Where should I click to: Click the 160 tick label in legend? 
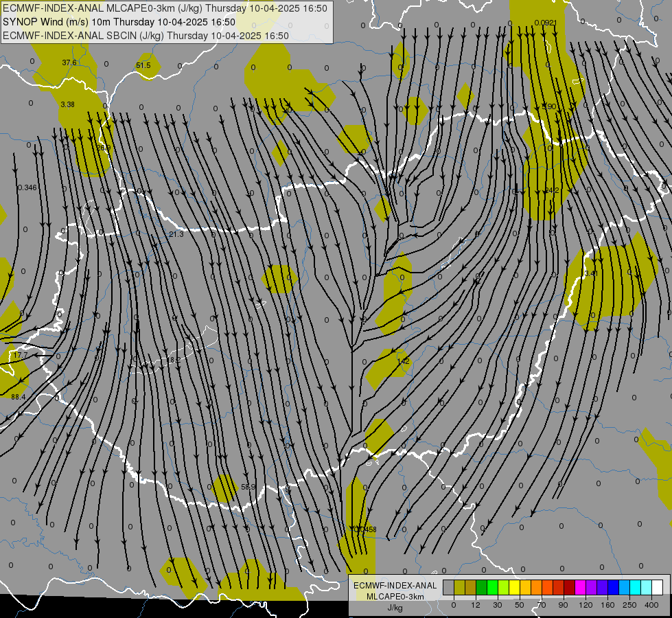tap(607, 605)
